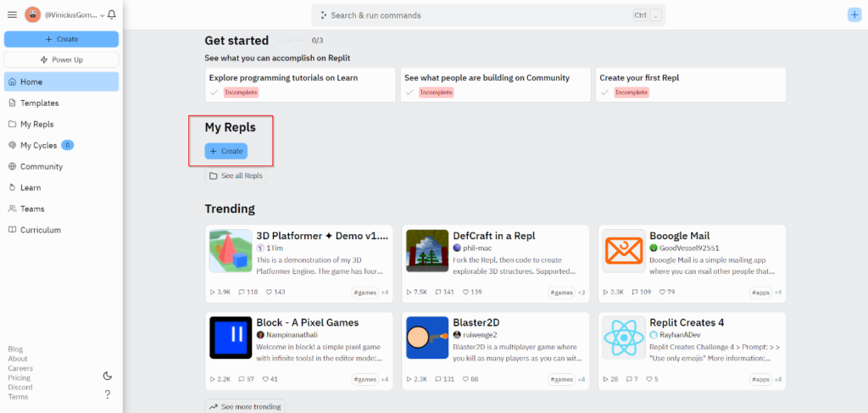Viewport: 868px width, 413px height.
Task: Click the plus icon at top right
Action: tap(854, 15)
